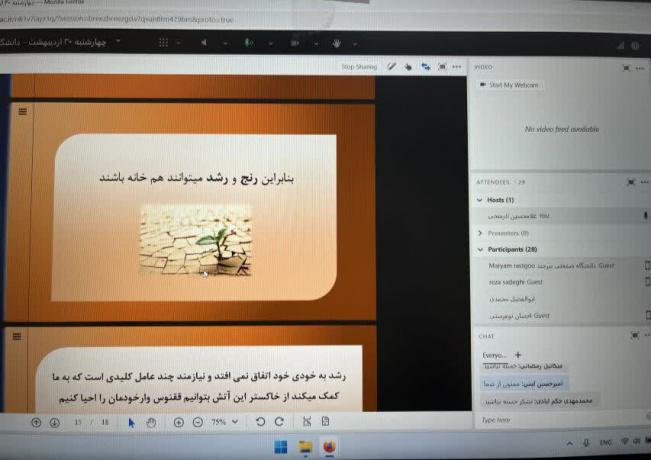Rotate document counterclockwise
Viewport: 651px width, 460px height.
(261, 422)
